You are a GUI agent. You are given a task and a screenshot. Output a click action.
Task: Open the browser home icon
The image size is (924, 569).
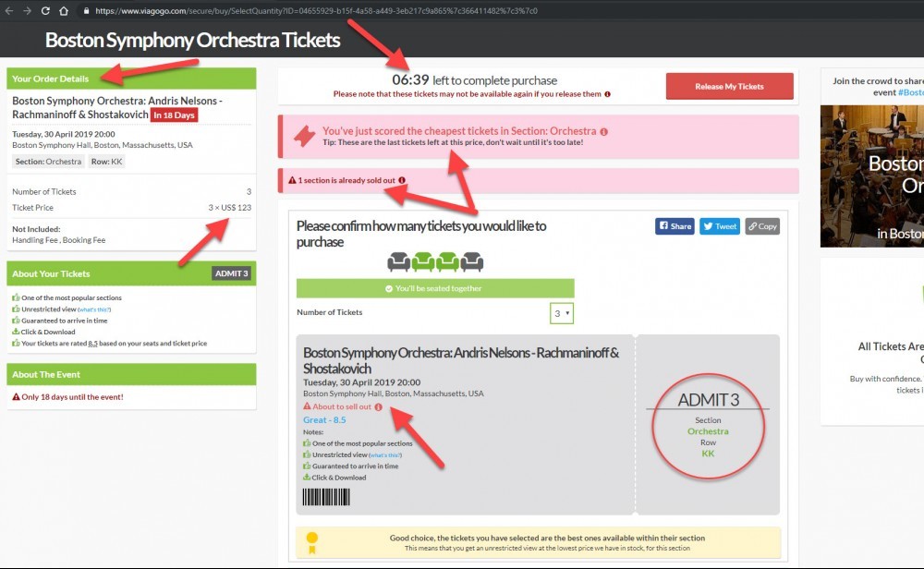[64, 10]
